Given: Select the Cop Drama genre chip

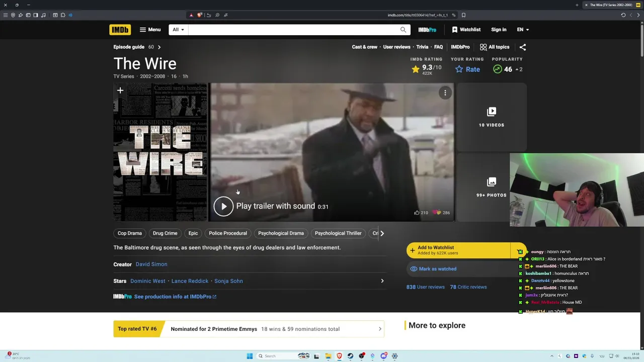Looking at the screenshot, I should click(130, 233).
